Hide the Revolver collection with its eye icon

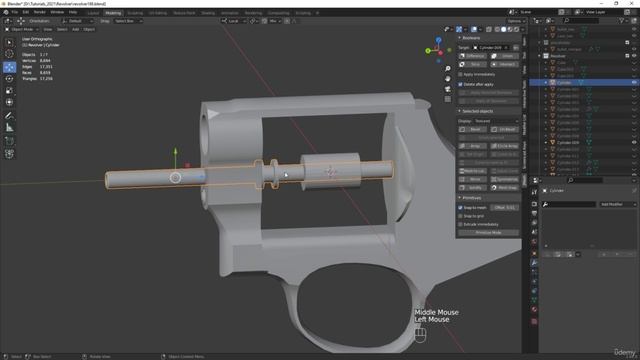(x=634, y=56)
